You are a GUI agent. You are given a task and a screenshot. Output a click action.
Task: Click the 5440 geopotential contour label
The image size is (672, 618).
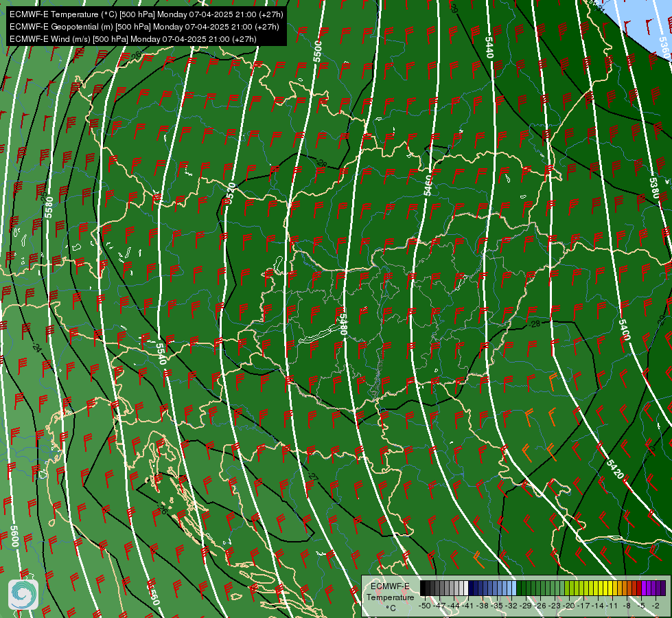(489, 47)
